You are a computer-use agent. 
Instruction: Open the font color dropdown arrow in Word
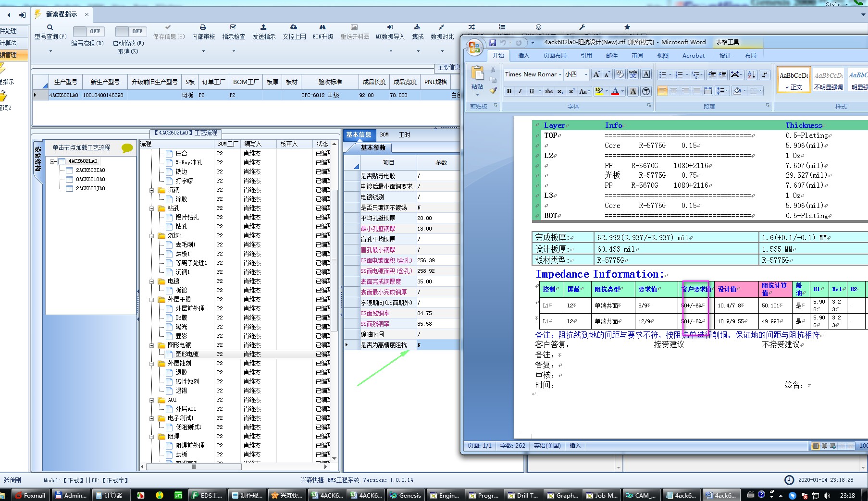click(x=623, y=91)
